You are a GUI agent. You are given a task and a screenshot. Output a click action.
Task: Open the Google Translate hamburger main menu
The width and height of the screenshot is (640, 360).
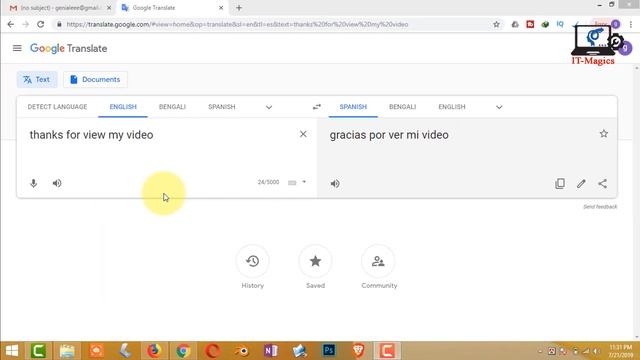[17, 48]
